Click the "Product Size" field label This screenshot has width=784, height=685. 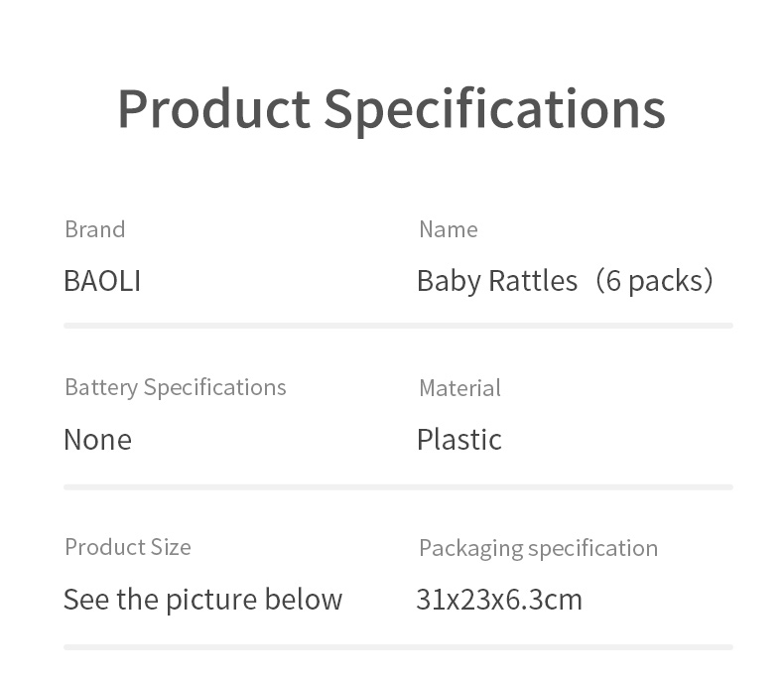tap(127, 547)
